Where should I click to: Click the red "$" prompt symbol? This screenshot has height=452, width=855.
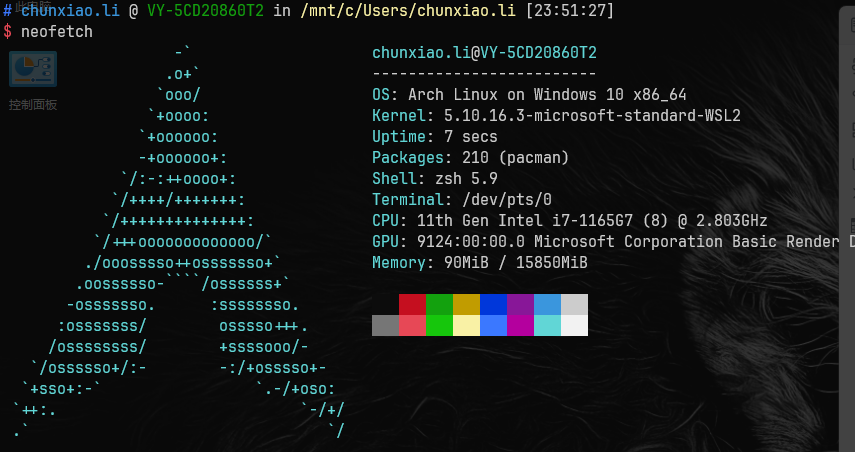[7, 32]
